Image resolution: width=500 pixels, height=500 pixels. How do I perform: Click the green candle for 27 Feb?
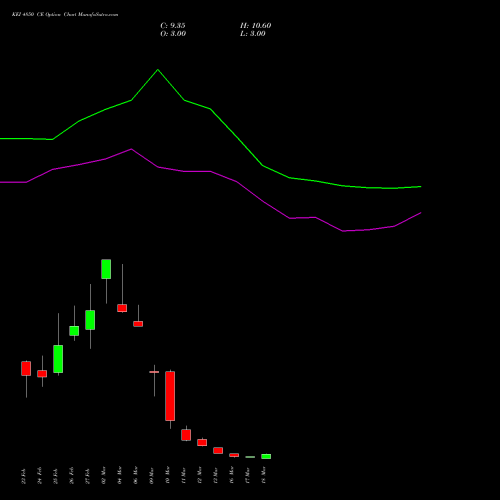point(90,320)
